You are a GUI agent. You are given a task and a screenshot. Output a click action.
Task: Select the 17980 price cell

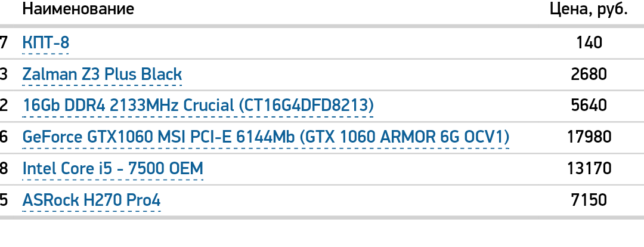click(x=589, y=137)
